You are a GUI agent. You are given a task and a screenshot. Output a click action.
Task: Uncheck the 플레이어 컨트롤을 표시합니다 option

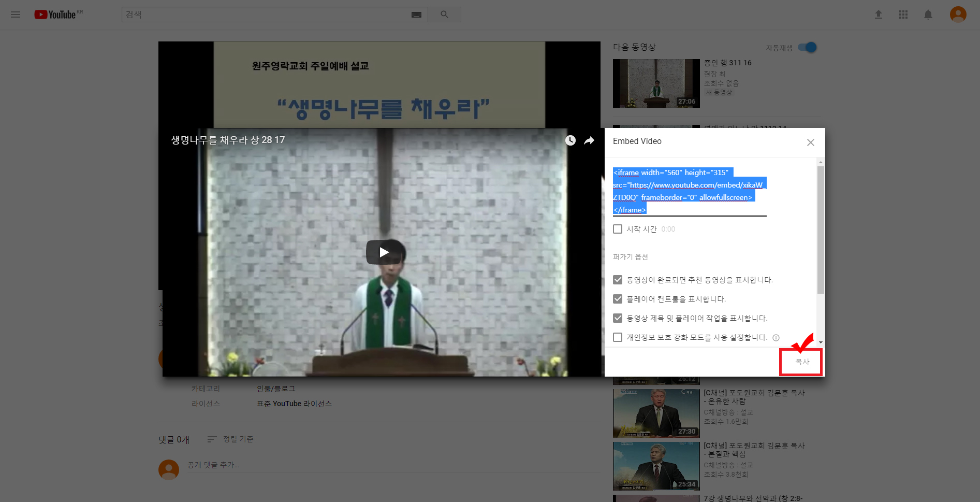click(x=618, y=299)
